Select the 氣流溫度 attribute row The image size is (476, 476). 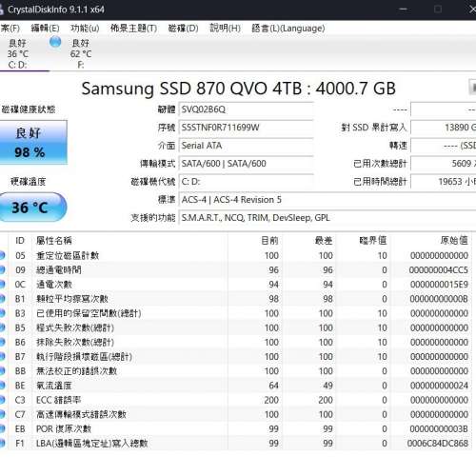(x=236, y=386)
